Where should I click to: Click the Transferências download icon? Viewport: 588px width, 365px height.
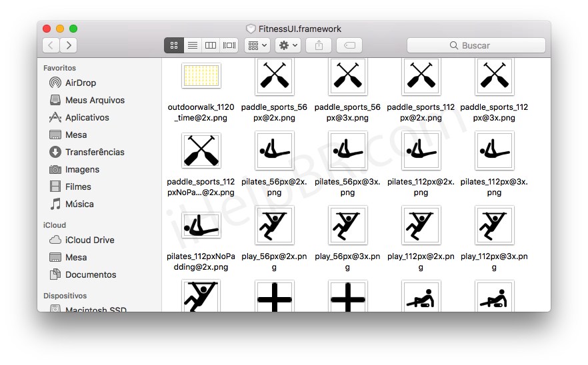pos(55,152)
